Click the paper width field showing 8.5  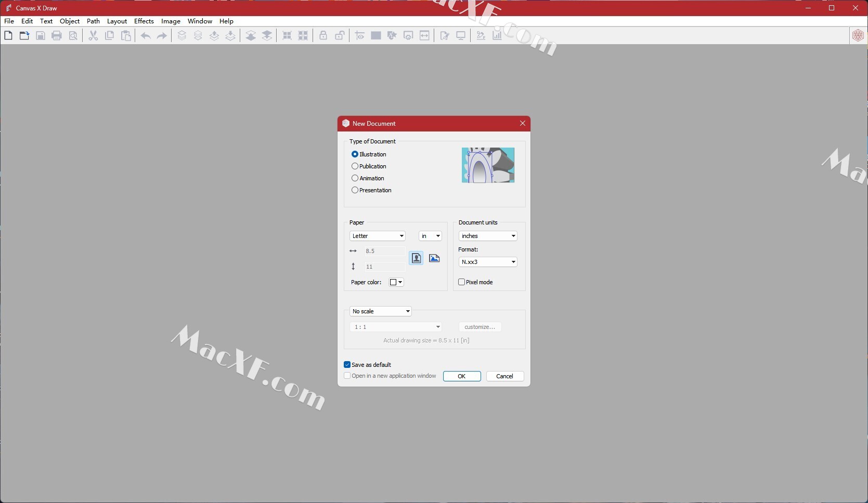(x=384, y=251)
